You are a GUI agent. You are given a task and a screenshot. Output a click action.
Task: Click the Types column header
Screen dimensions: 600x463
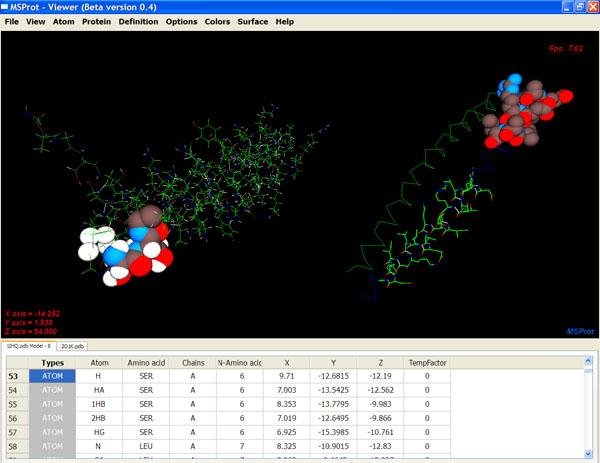52,363
